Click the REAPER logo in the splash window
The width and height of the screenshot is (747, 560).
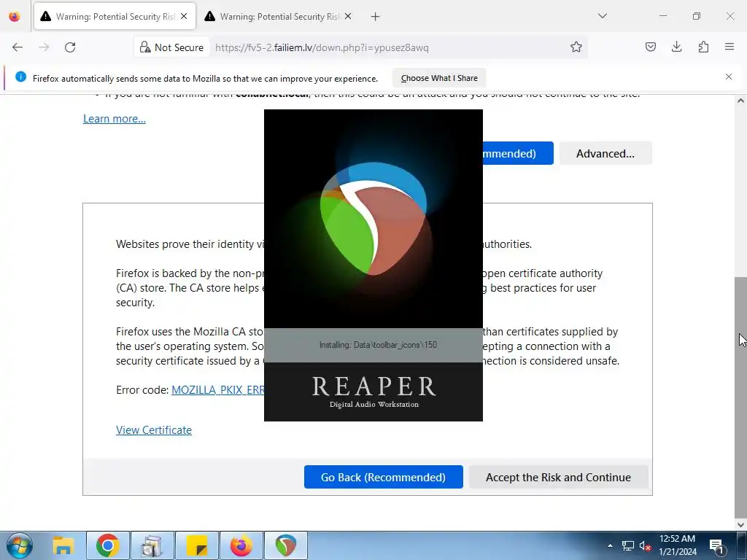click(373, 219)
